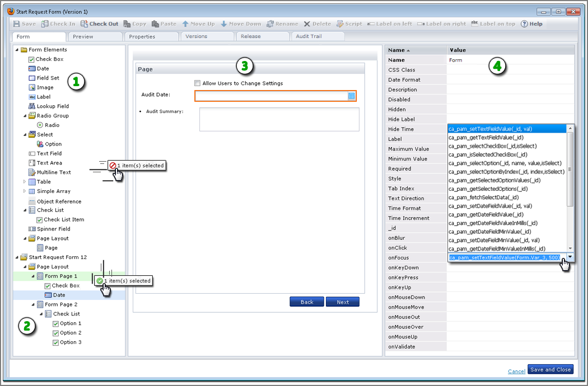Expand the Table element in Form Elements
Screen dimensions: 588x386
pyautogui.click(x=24, y=181)
